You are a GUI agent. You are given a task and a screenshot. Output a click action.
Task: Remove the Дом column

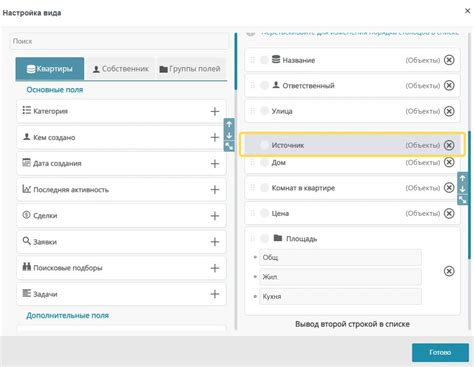[449, 162]
